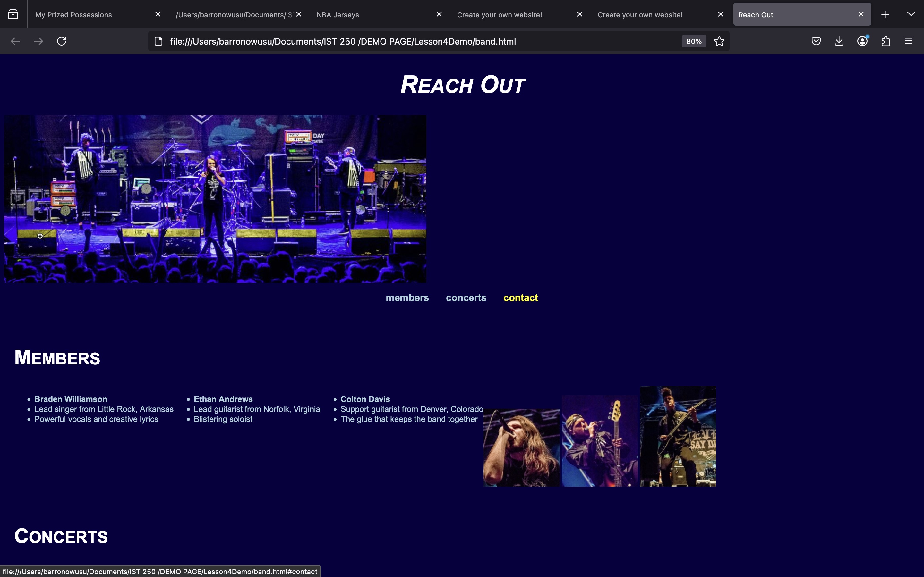The image size is (924, 577).
Task: Open the Extensions icon in the toolbar
Action: tap(886, 41)
